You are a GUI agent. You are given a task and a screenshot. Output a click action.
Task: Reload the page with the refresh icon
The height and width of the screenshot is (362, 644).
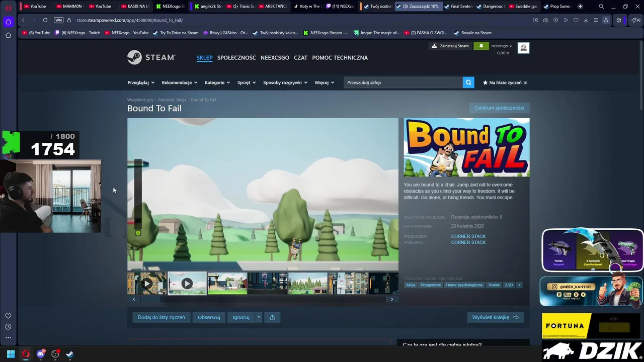tap(45, 20)
